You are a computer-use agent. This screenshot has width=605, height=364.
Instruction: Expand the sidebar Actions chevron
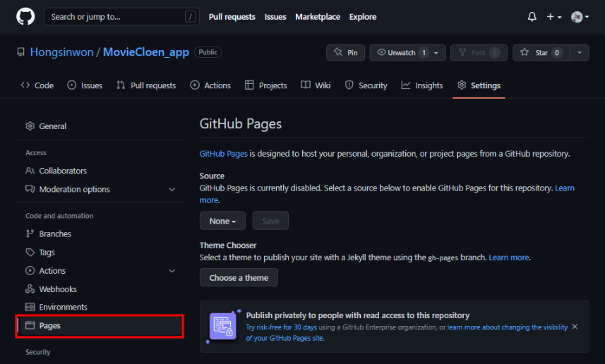[172, 271]
